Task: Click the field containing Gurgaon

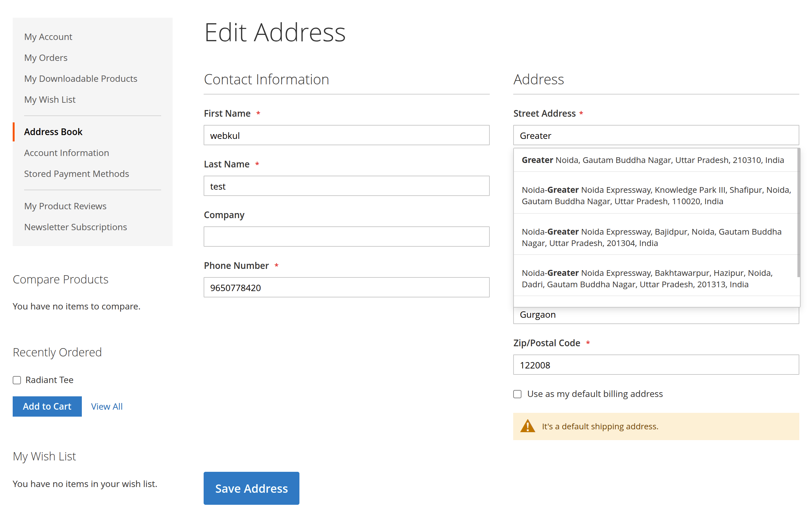Action: click(x=656, y=315)
